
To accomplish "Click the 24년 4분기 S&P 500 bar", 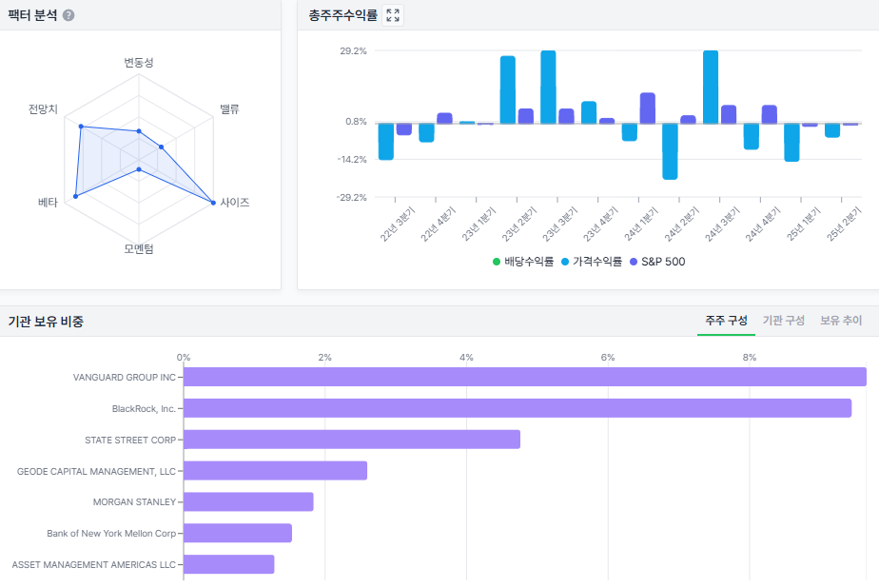I will (769, 114).
